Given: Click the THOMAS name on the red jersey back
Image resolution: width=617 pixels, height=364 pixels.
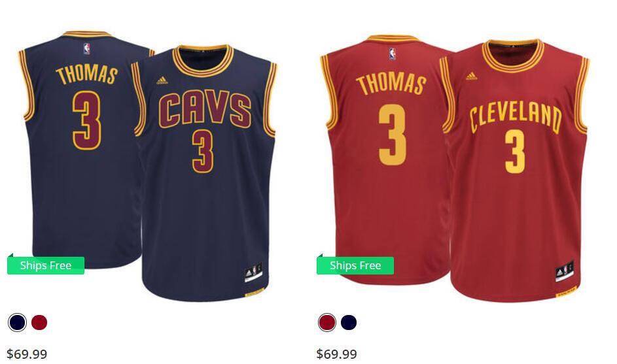Looking at the screenshot, I should pyautogui.click(x=391, y=85).
